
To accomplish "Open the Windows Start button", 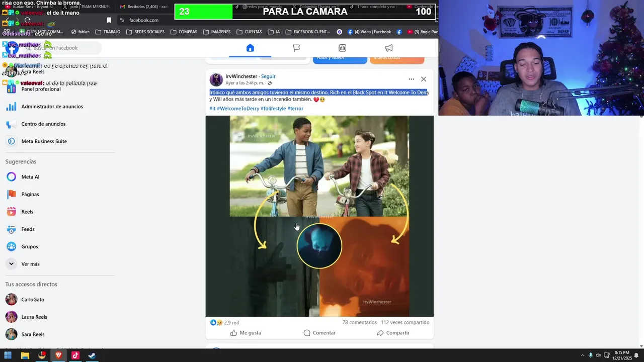I will click(8, 355).
